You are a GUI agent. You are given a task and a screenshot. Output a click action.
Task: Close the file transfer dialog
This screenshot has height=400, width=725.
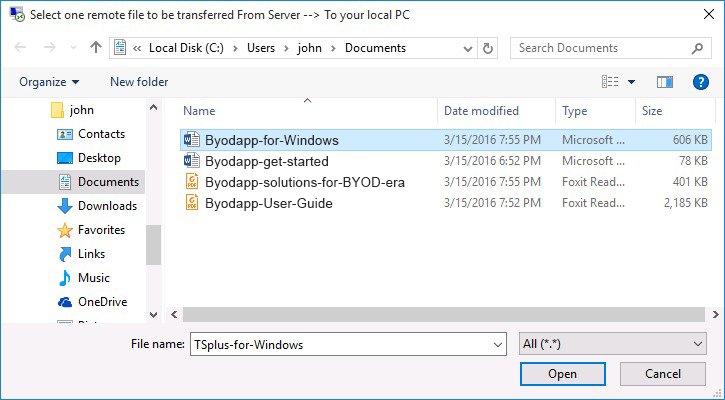point(708,14)
